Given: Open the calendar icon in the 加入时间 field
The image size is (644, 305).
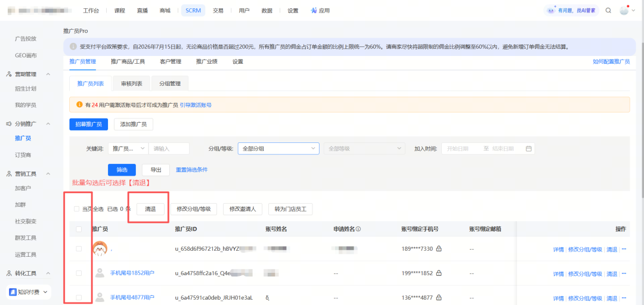Looking at the screenshot, I should tap(528, 148).
